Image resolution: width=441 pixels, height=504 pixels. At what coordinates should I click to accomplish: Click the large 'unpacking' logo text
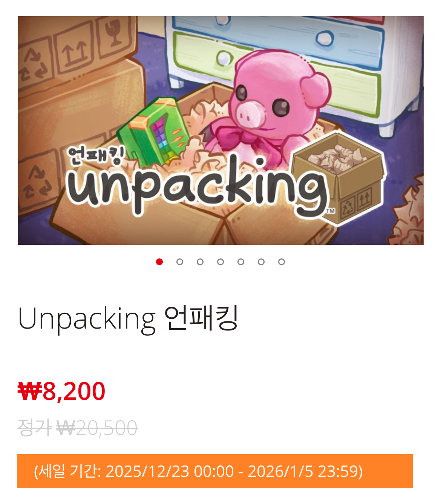pos(197,187)
